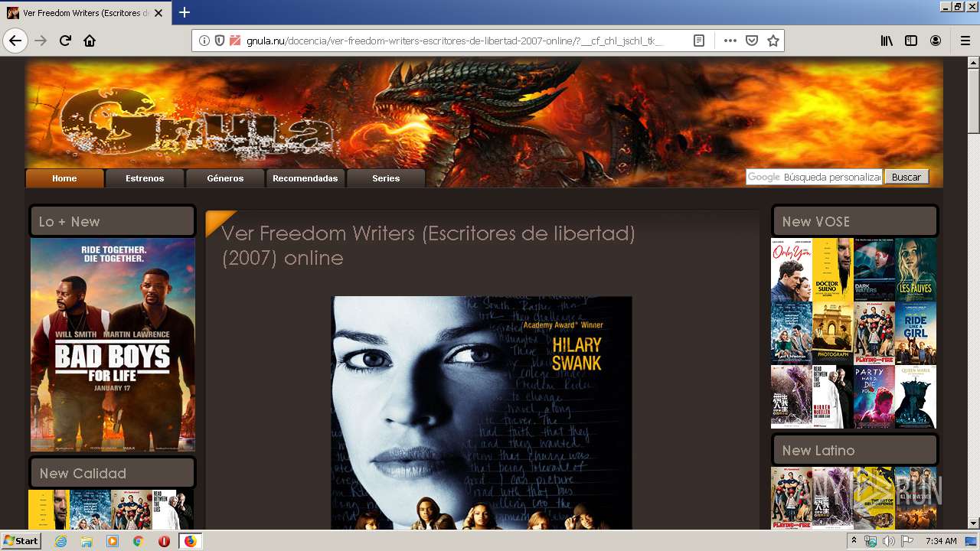Show sidebars icon in Firefox toolbar

click(911, 41)
